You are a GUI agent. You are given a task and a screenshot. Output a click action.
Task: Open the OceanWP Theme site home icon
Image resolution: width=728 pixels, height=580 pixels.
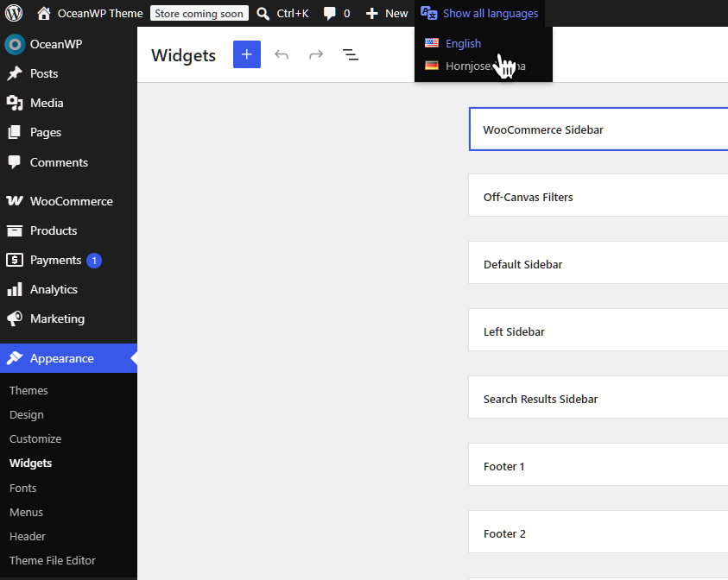click(44, 14)
